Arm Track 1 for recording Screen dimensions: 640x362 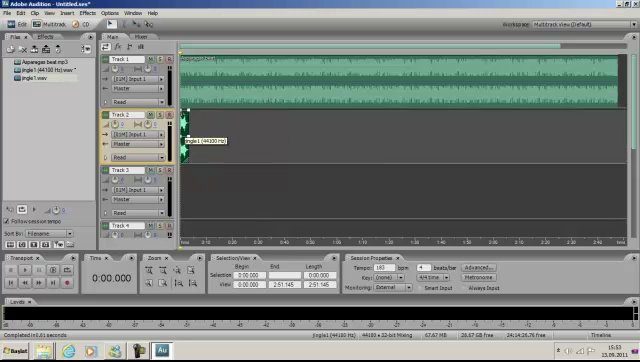tap(169, 59)
